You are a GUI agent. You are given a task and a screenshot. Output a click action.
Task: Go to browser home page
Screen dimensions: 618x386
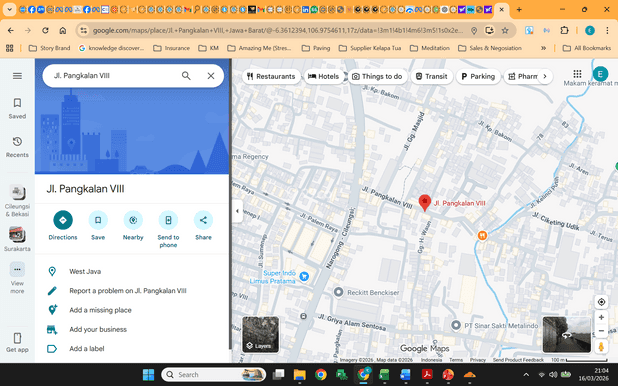[63, 30]
